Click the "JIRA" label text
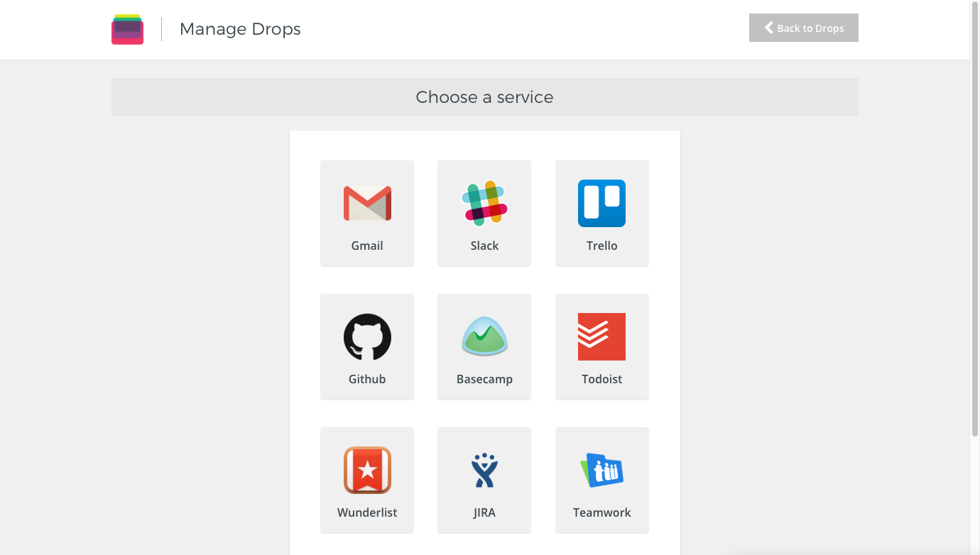Screen dimensions: 980x555 pos(484,512)
